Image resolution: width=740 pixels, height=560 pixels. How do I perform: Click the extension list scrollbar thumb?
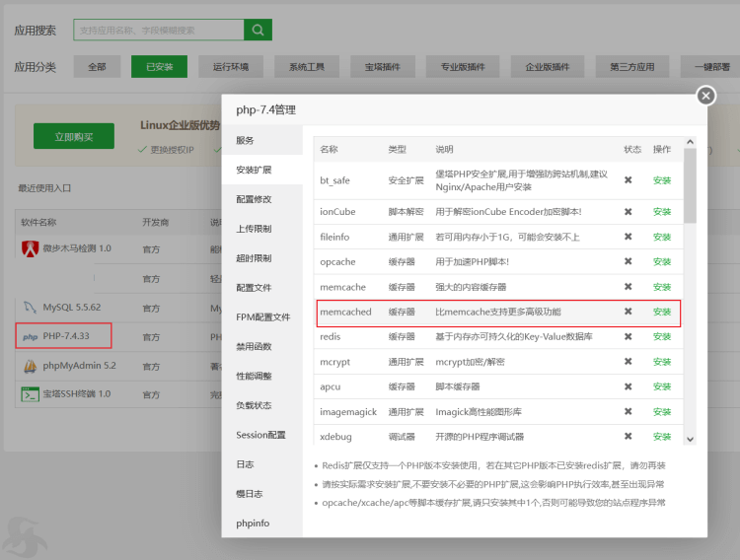[690, 186]
